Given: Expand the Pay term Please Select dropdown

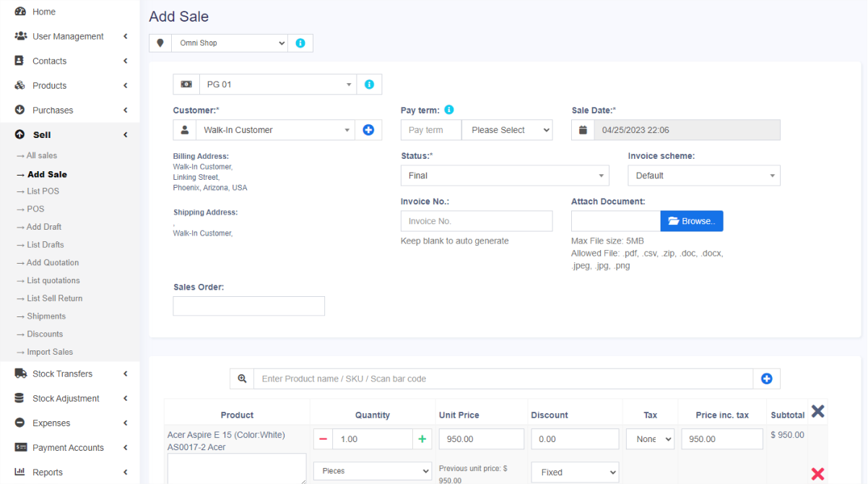Looking at the screenshot, I should [507, 130].
